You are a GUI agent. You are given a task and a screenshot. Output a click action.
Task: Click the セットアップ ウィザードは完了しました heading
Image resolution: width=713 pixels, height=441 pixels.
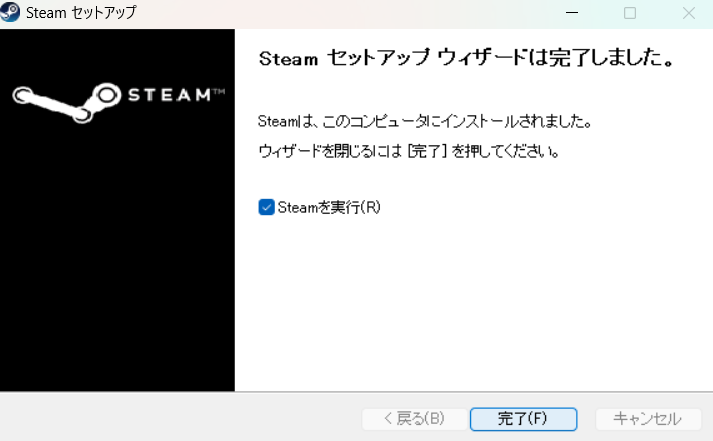pyautogui.click(x=466, y=58)
